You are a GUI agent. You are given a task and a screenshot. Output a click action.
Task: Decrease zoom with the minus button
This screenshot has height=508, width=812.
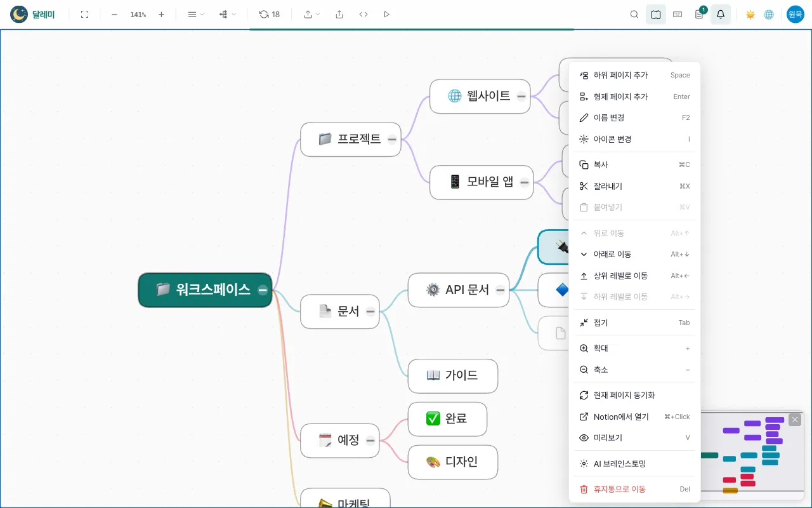(x=114, y=15)
